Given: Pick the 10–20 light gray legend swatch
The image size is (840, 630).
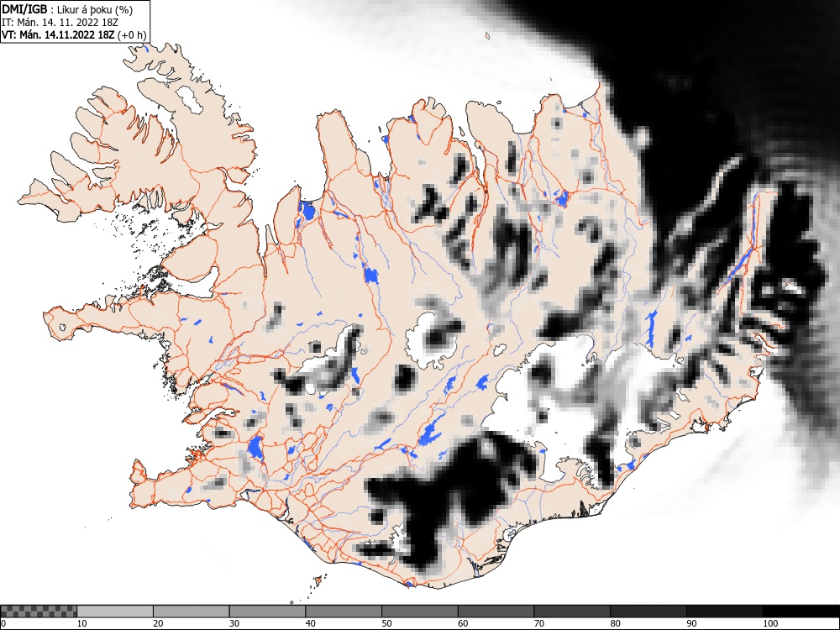Looking at the screenshot, I should pyautogui.click(x=115, y=612).
